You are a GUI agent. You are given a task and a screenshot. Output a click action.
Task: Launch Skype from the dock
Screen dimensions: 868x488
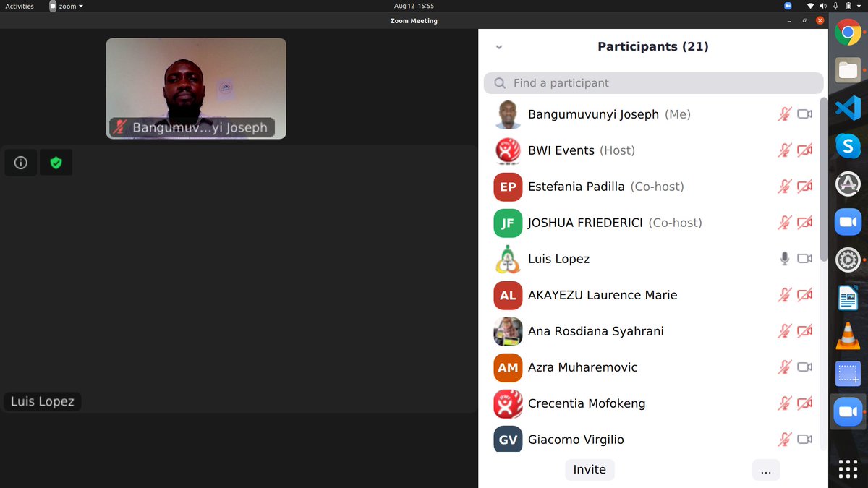848,145
